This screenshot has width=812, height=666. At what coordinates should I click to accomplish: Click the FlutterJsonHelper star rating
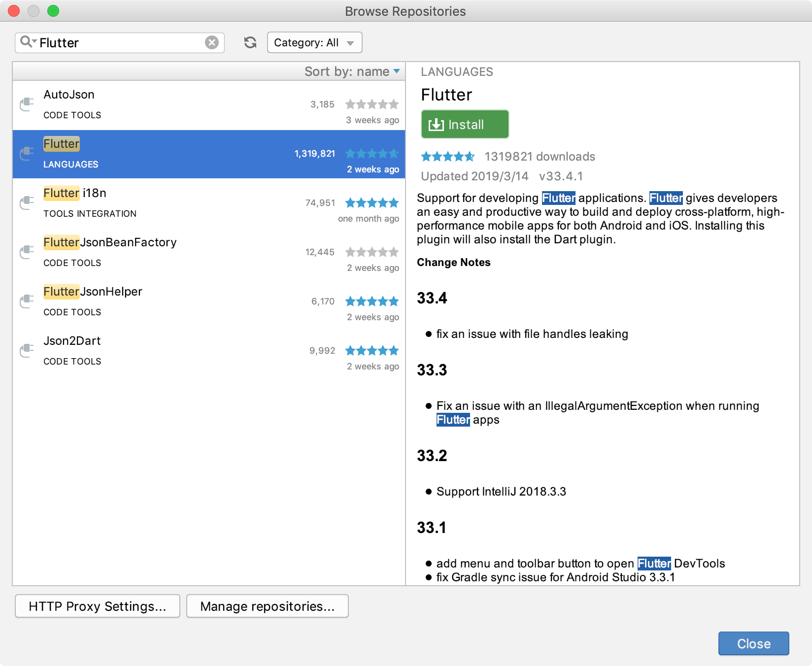pos(372,301)
